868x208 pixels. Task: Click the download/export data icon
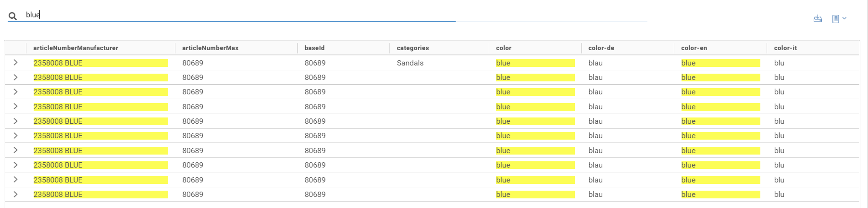pyautogui.click(x=818, y=19)
